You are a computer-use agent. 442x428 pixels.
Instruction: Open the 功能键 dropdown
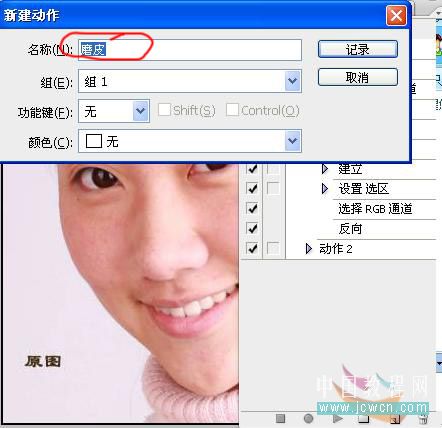tap(114, 111)
